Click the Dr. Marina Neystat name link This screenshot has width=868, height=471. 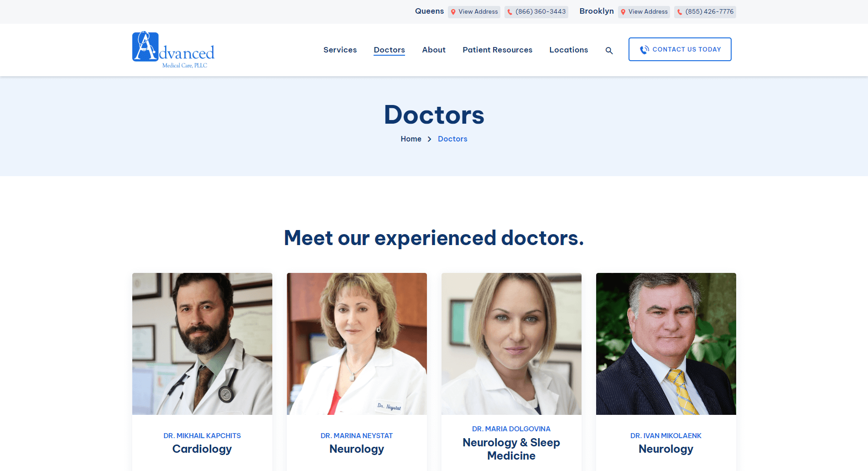point(357,436)
